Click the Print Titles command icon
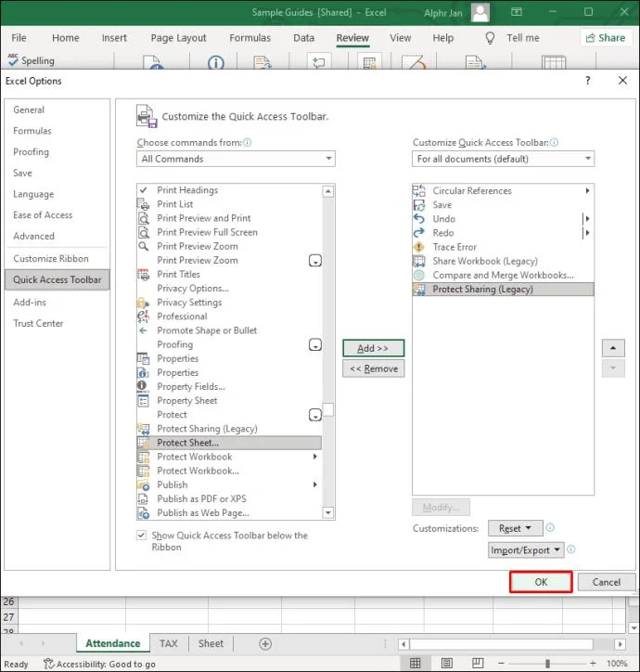Screen dimensions: 640x672 coord(143,275)
